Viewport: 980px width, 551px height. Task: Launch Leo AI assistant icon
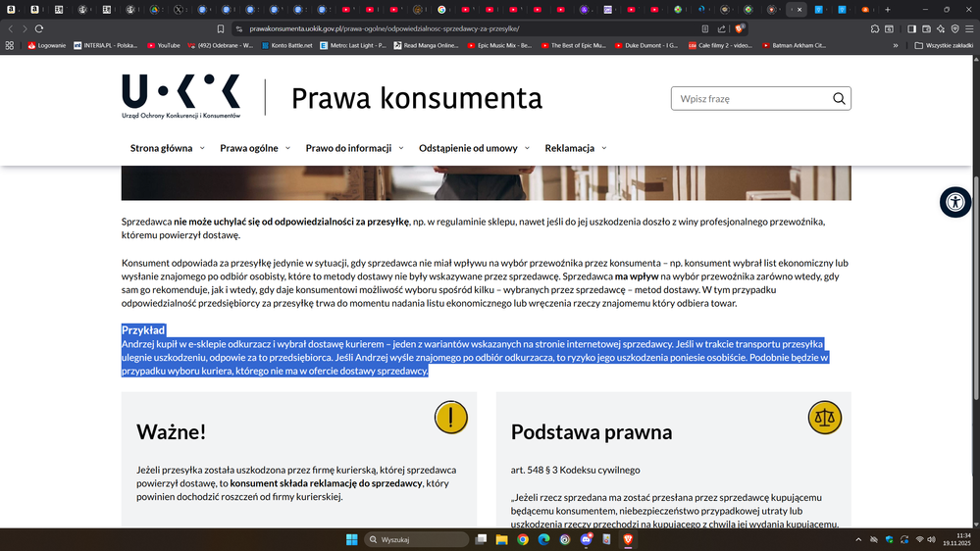[x=941, y=28]
